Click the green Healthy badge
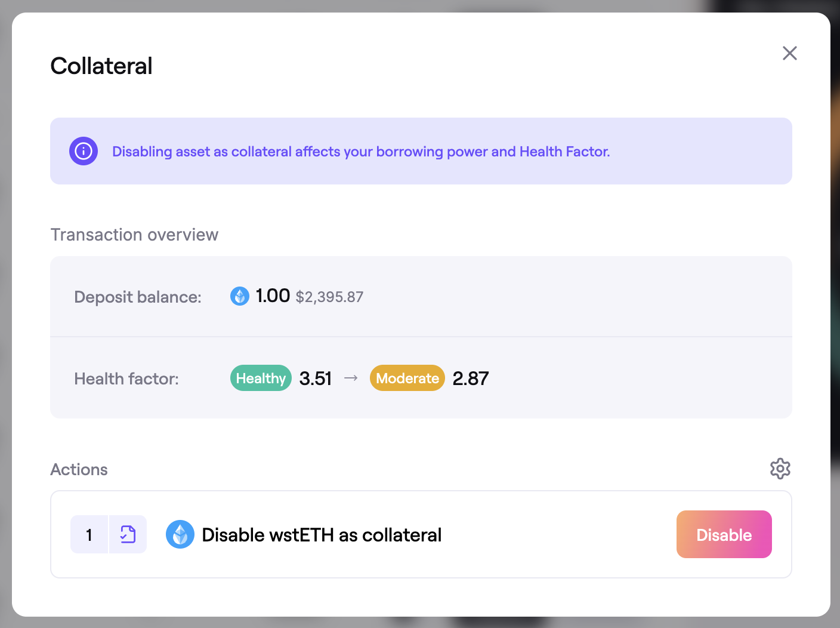Screen dimensions: 840x628 point(261,378)
